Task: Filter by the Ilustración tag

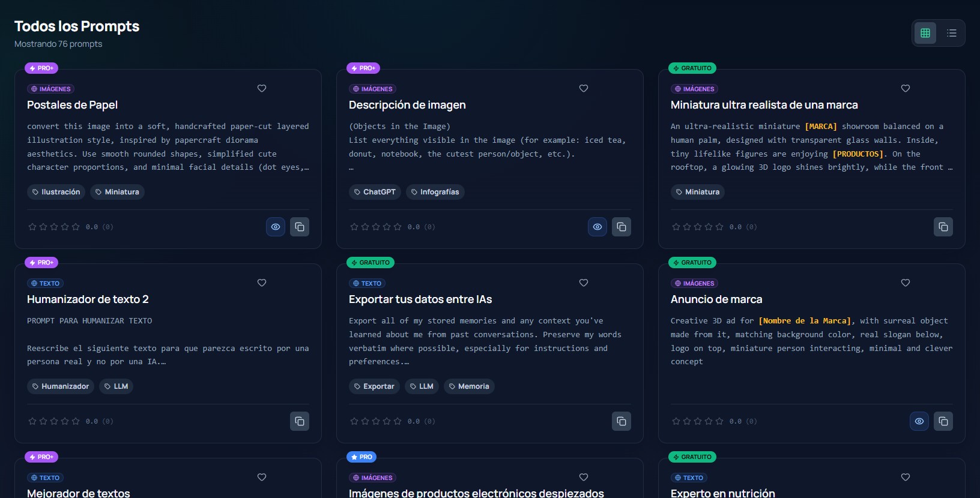Action: 56,192
